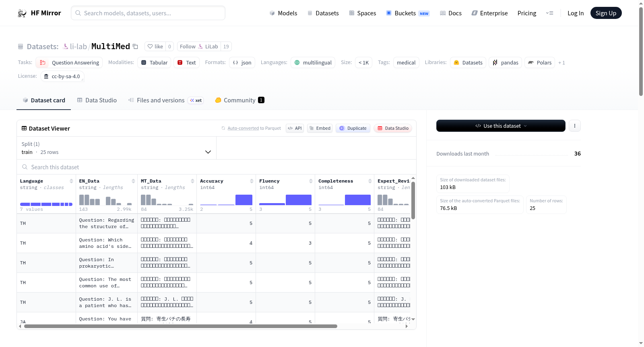Open Data Studio from the viewer header
The height and width of the screenshot is (347, 644).
(x=393, y=128)
